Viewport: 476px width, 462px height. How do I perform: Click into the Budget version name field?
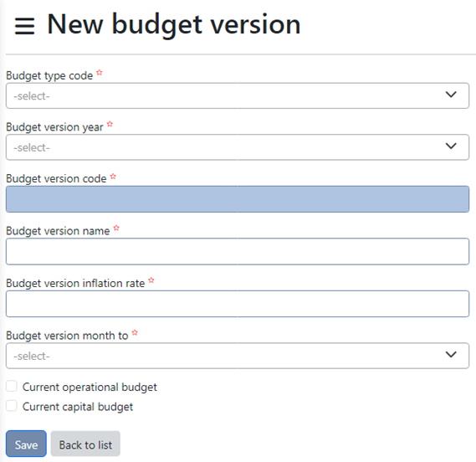point(238,251)
